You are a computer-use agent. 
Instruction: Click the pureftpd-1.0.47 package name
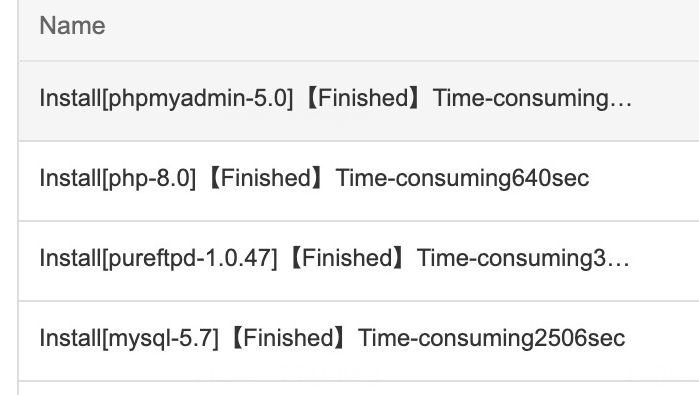tap(191, 258)
